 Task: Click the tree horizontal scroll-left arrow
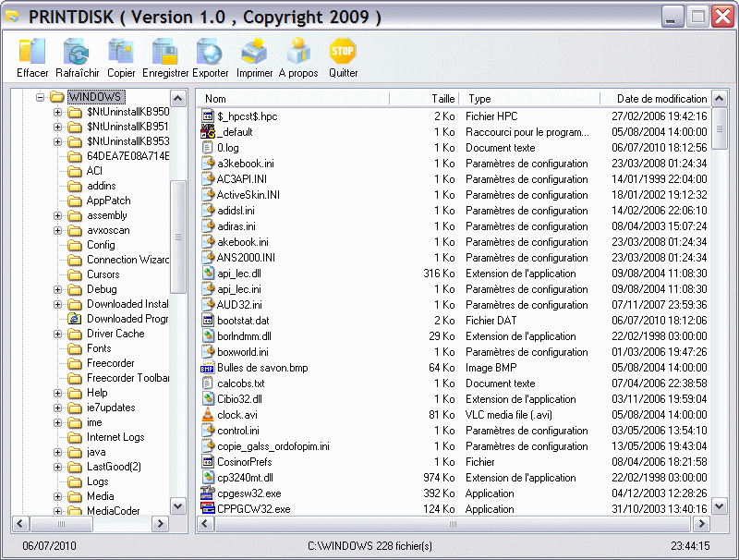(20, 524)
